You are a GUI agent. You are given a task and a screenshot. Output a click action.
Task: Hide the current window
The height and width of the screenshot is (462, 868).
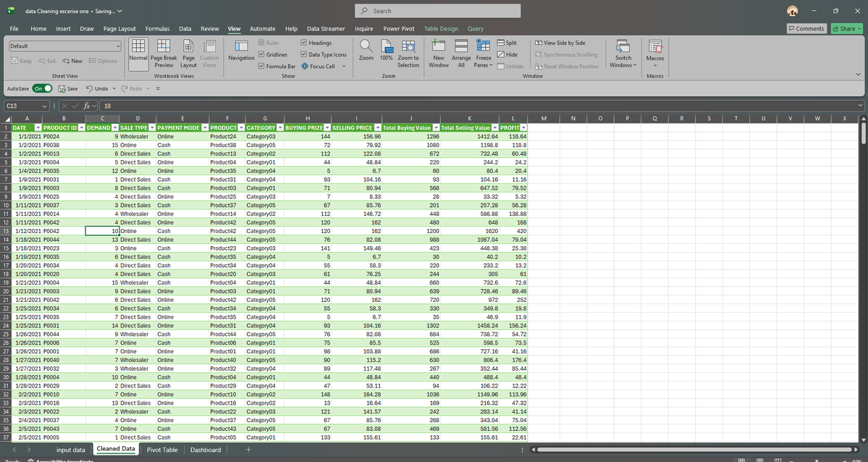pyautogui.click(x=507, y=54)
